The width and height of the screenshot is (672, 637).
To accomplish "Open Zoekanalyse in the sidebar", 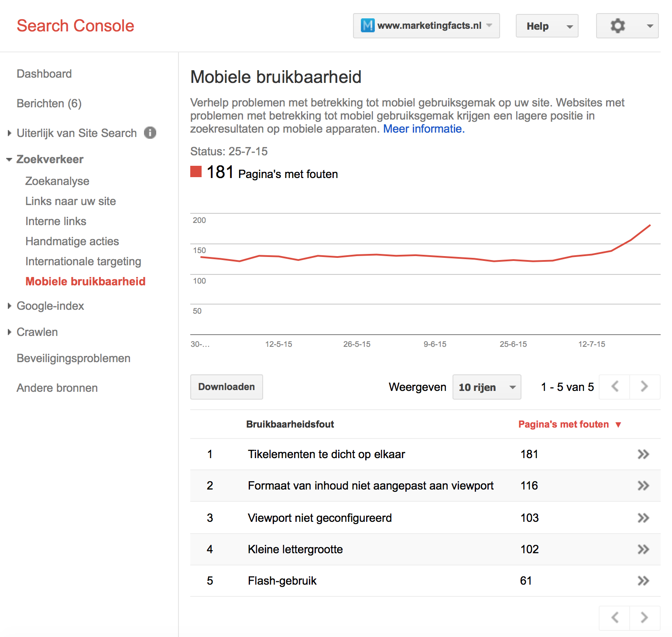I will click(57, 181).
